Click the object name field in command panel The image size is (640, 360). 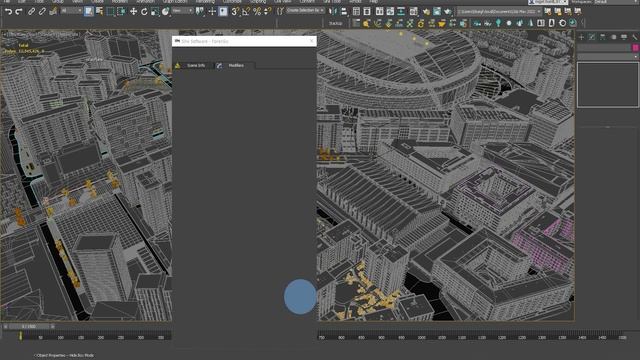[604, 48]
